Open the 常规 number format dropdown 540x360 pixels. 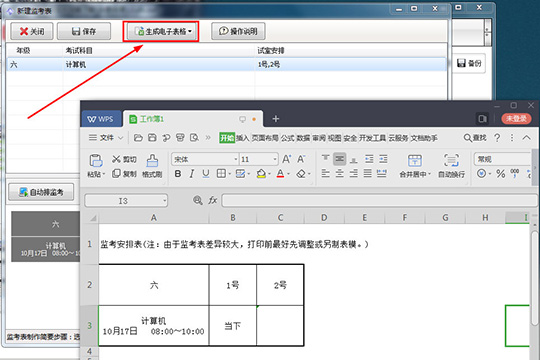click(503, 159)
